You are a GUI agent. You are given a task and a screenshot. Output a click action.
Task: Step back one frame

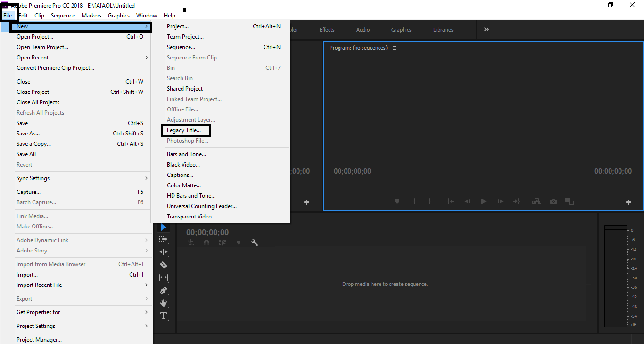tap(467, 201)
